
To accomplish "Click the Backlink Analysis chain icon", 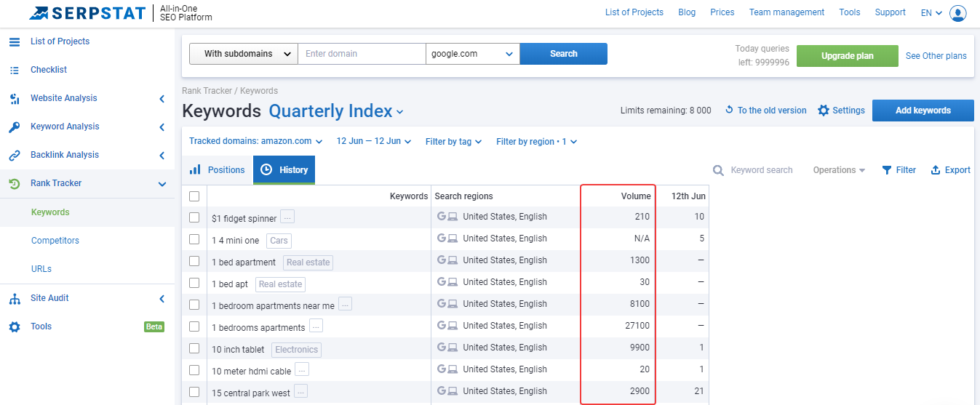I will (x=15, y=155).
